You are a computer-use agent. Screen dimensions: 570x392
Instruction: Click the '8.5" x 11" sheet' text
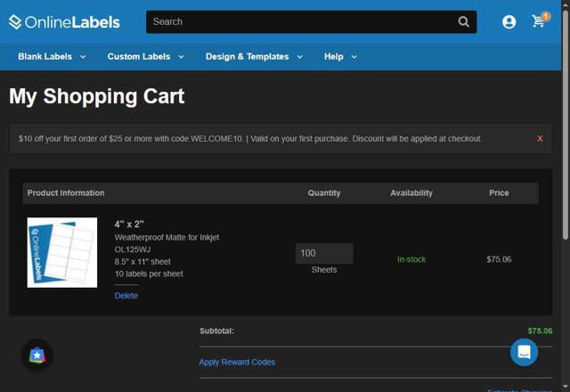point(142,261)
